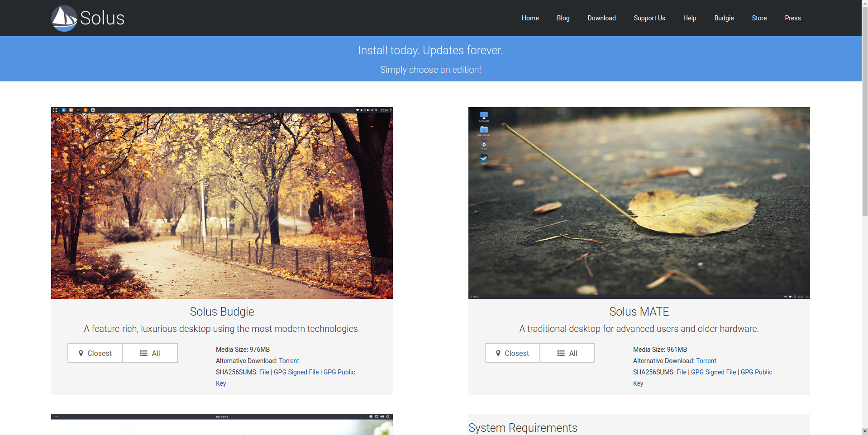Click the Torrent link for MATE
Screen dimensions: 868x435
pyautogui.click(x=706, y=361)
